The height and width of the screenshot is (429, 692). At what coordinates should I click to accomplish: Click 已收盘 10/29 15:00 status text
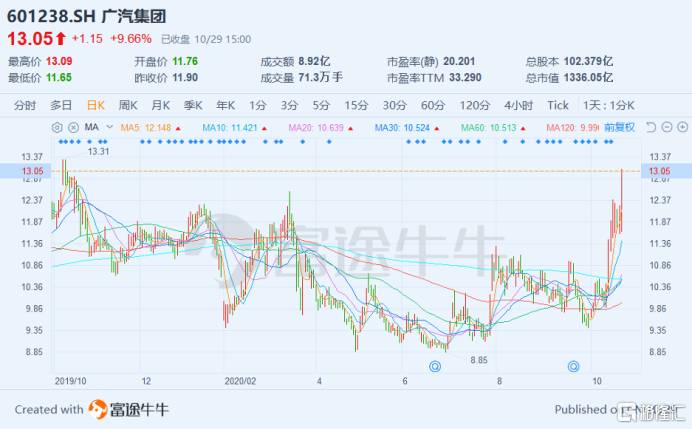(206, 39)
